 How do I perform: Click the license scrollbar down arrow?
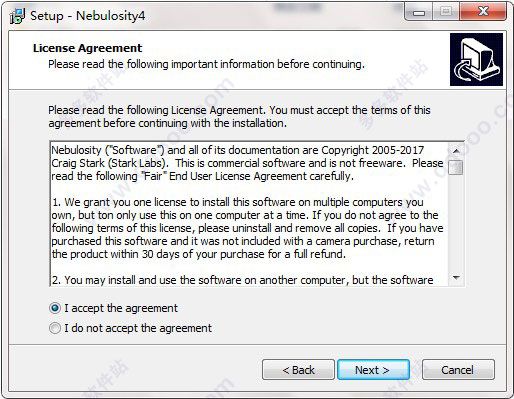[x=456, y=277]
